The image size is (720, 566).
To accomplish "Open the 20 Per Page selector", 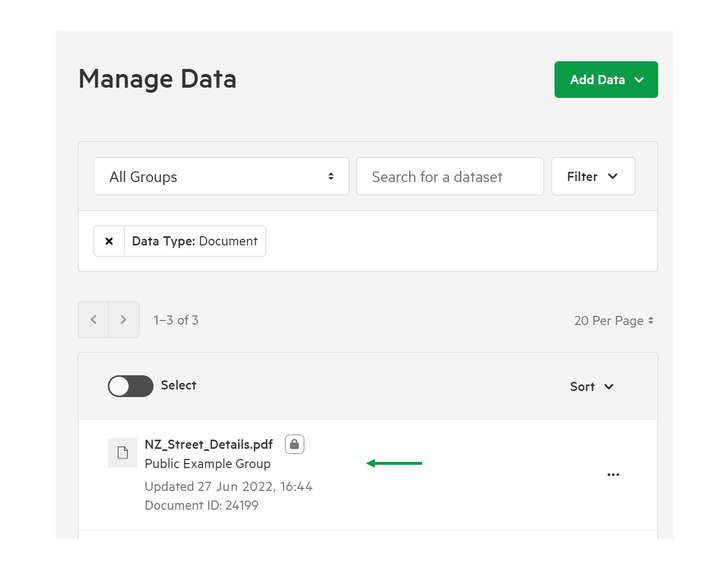I will click(614, 321).
